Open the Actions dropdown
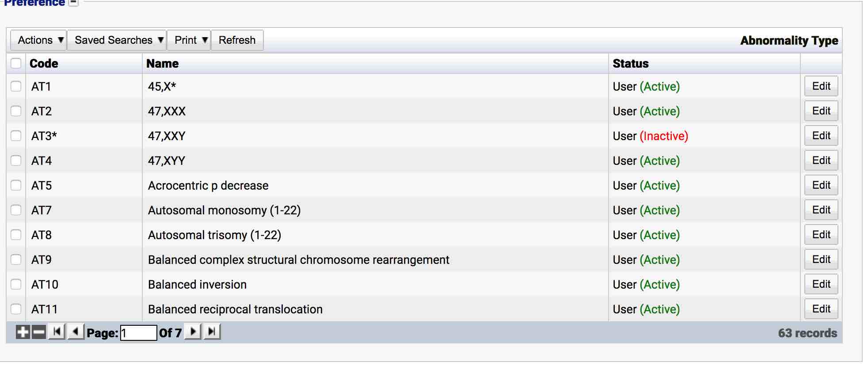 38,40
